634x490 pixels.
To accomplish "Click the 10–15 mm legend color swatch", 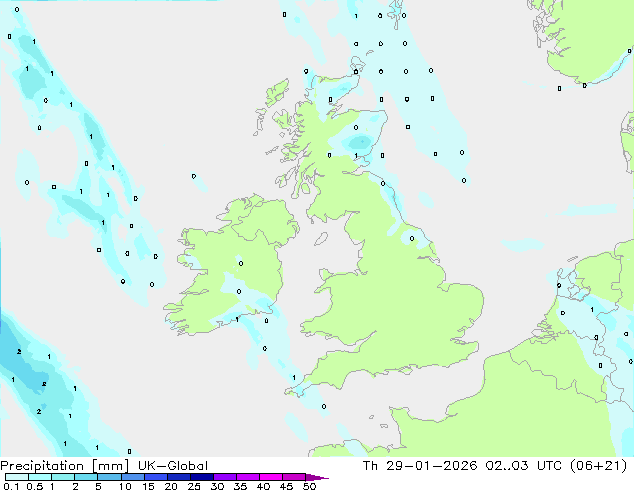I will click(x=132, y=477).
